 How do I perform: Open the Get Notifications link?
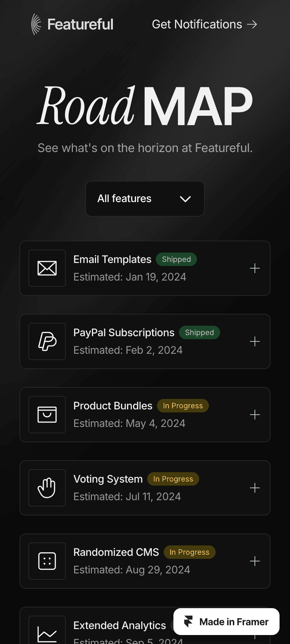click(204, 24)
